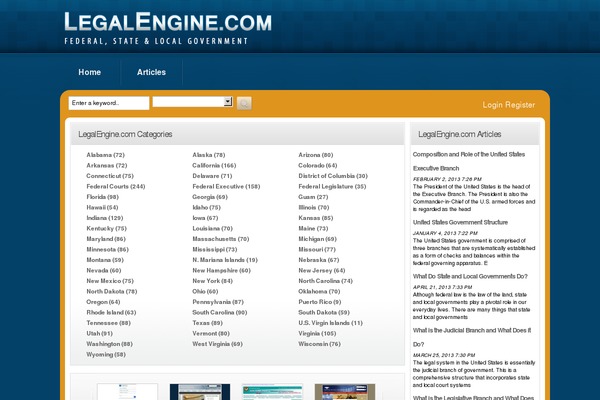Open the Texas (89) category
The height and width of the screenshot is (400, 600).
coord(207,323)
